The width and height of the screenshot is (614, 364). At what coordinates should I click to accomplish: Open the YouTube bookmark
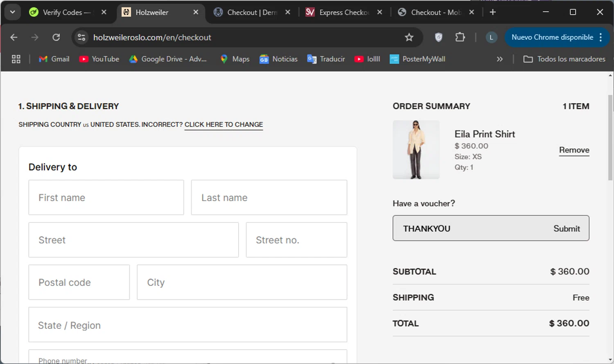coord(99,59)
